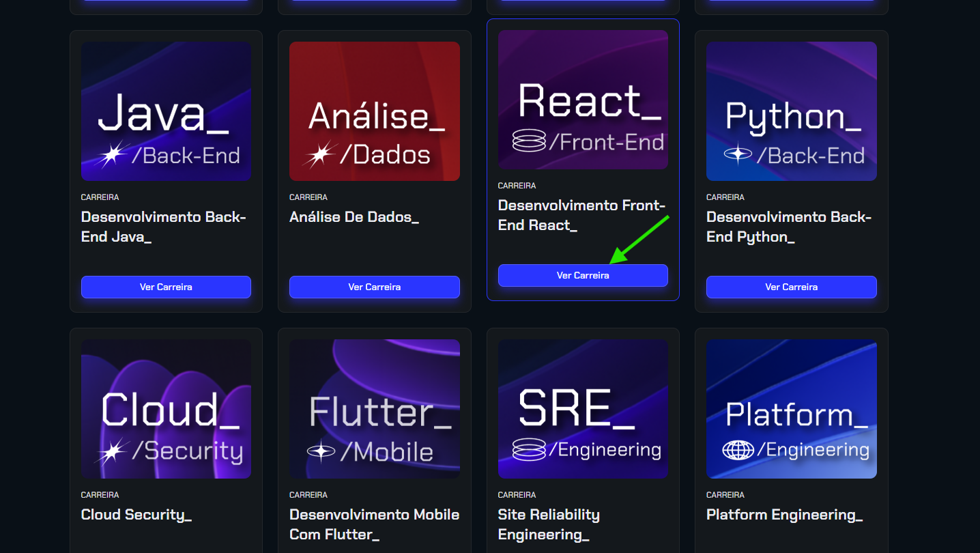Open the Análise_ /Dados red card image

375,111
